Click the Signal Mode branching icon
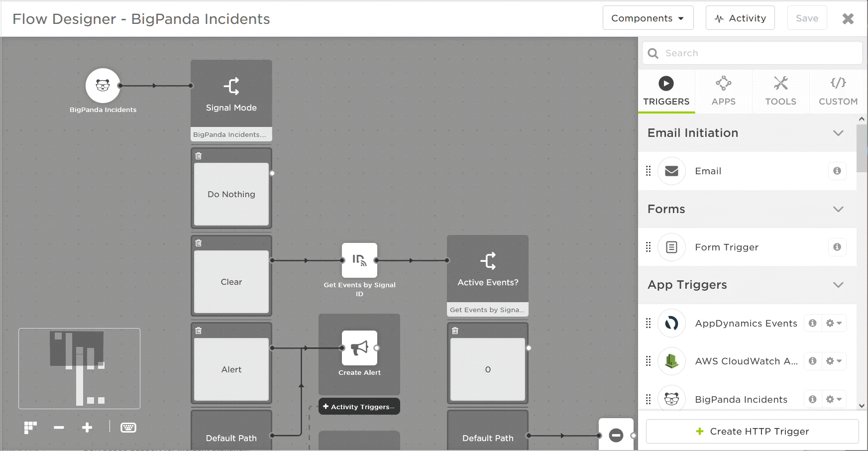The height and width of the screenshot is (451, 868). point(231,85)
